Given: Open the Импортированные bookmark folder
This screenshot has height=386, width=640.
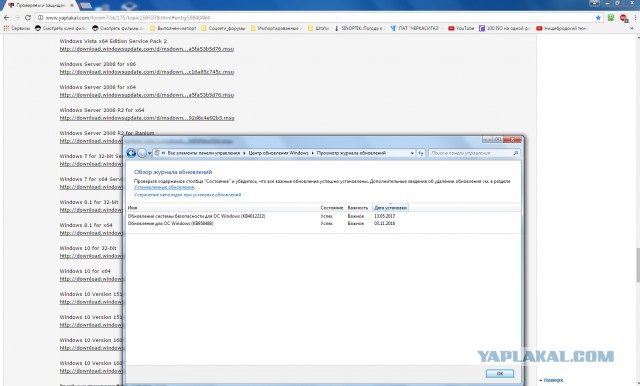Looking at the screenshot, I should (x=276, y=28).
